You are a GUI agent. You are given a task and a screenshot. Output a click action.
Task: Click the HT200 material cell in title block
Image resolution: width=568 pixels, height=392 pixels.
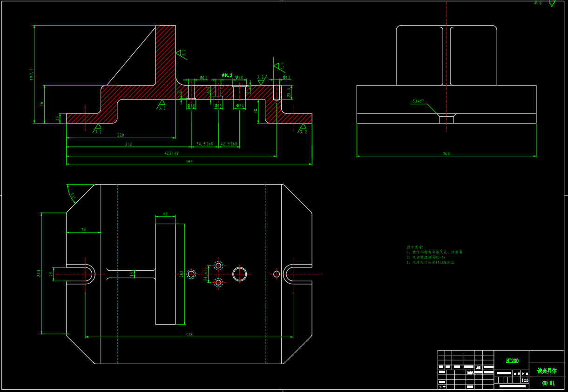click(x=512, y=361)
